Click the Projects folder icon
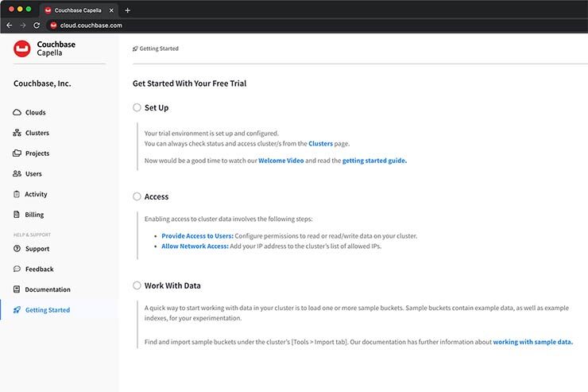The width and height of the screenshot is (588, 392). (x=17, y=153)
